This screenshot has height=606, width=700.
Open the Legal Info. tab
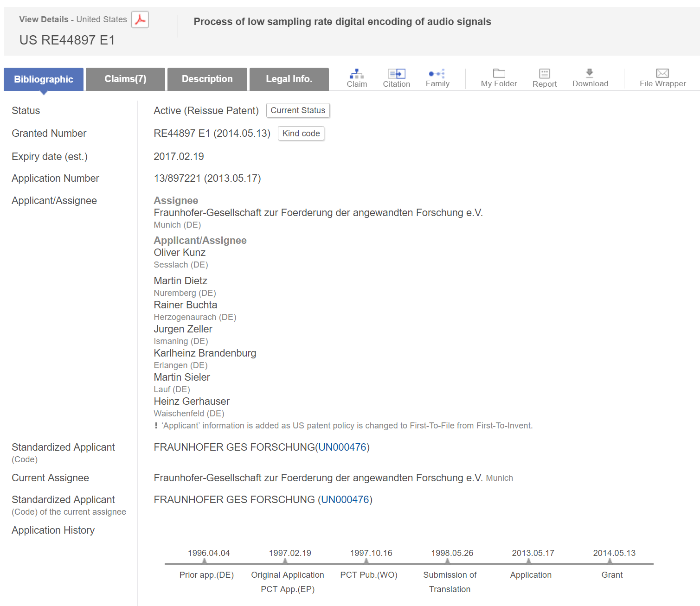(289, 79)
